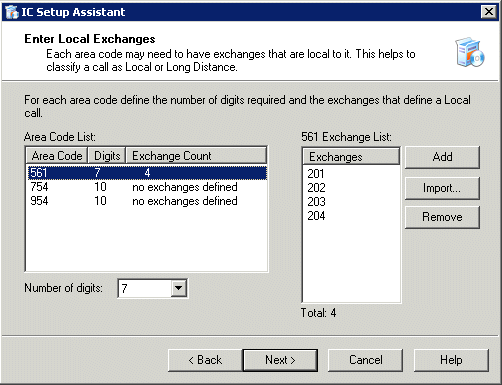This screenshot has height=385, width=502.
Task: Sort by Area Code column header
Action: click(x=57, y=156)
